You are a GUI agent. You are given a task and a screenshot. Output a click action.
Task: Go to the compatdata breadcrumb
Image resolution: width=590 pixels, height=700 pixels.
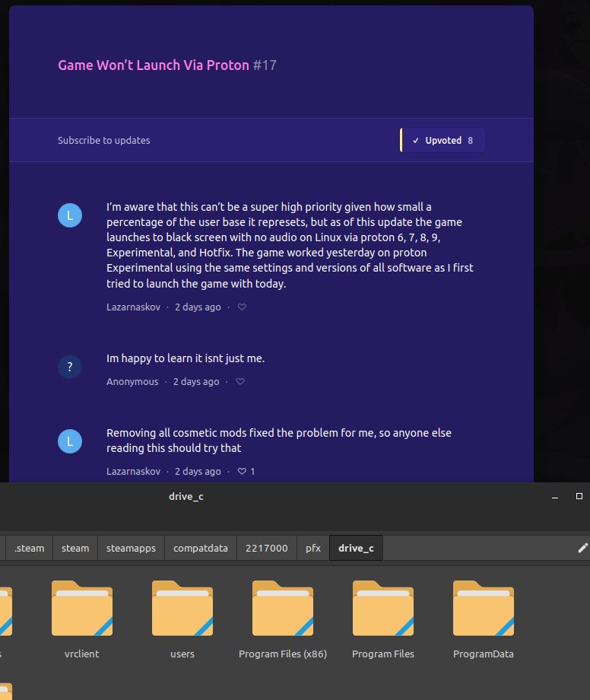pos(201,549)
